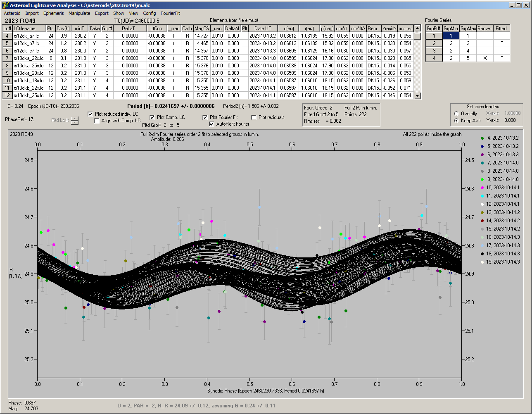Click the Grp# column header
532x414 pixels.
coord(107,29)
